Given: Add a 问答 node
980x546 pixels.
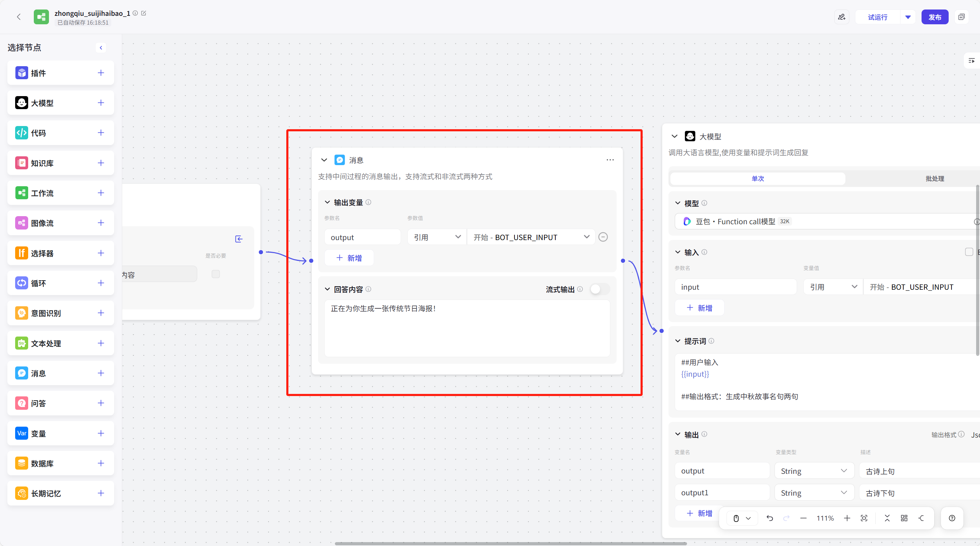Looking at the screenshot, I should (x=101, y=403).
